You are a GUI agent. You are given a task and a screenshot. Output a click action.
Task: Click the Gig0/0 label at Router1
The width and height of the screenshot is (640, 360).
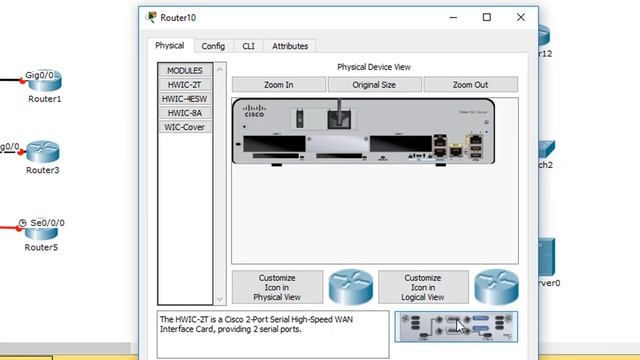39,75
